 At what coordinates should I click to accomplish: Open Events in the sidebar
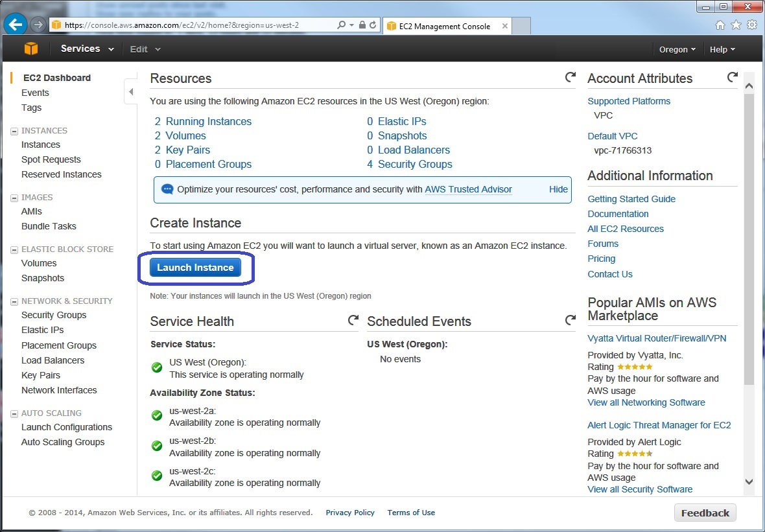click(x=35, y=93)
